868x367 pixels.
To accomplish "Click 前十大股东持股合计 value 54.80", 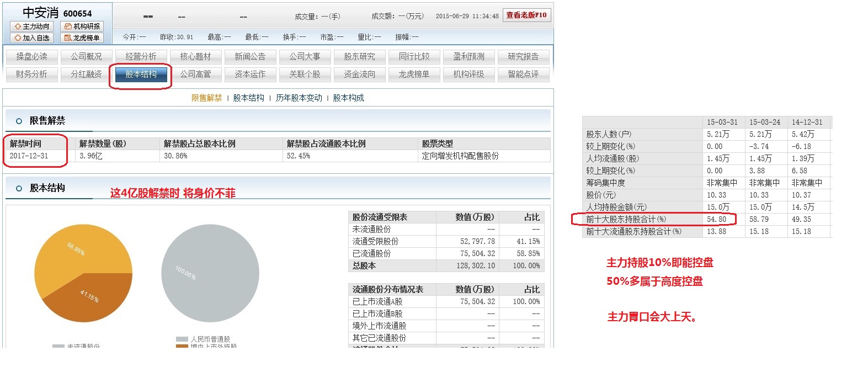I will click(x=716, y=219).
